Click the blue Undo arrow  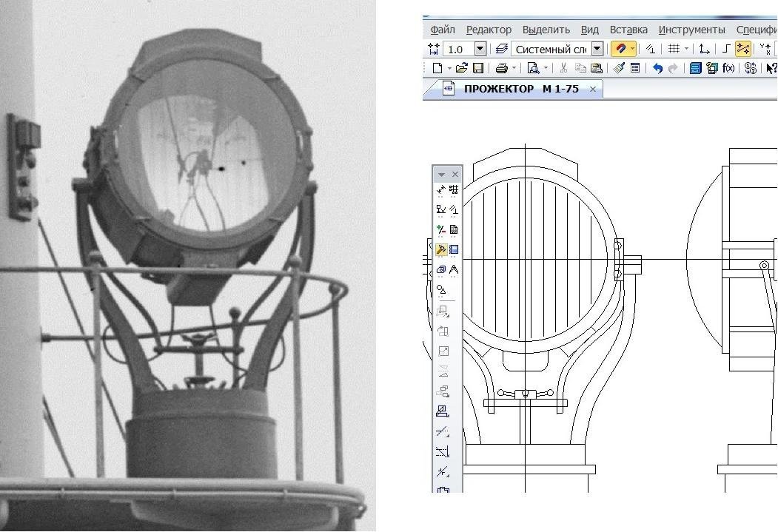pyautogui.click(x=657, y=69)
